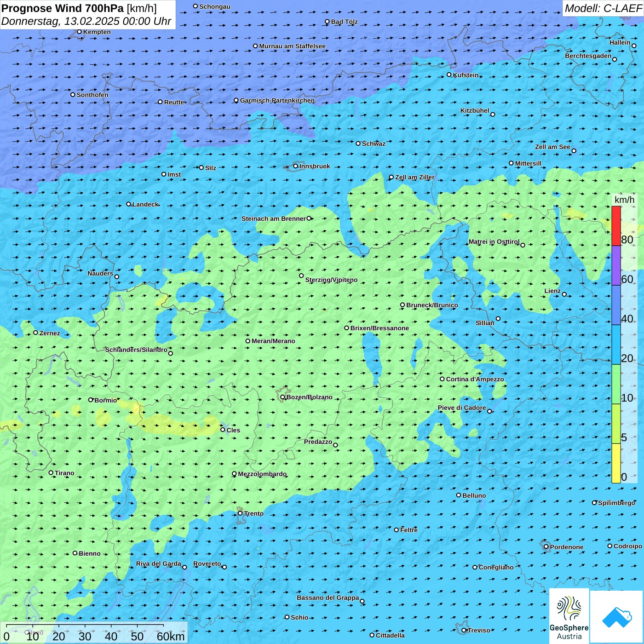Click the Kempten city marker

(79, 32)
